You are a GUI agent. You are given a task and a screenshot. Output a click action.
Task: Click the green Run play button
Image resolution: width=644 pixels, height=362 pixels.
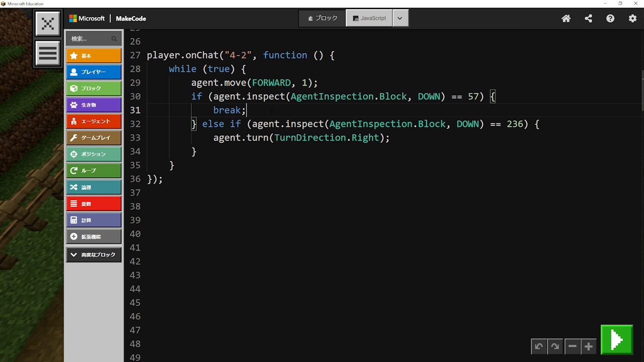(x=616, y=340)
